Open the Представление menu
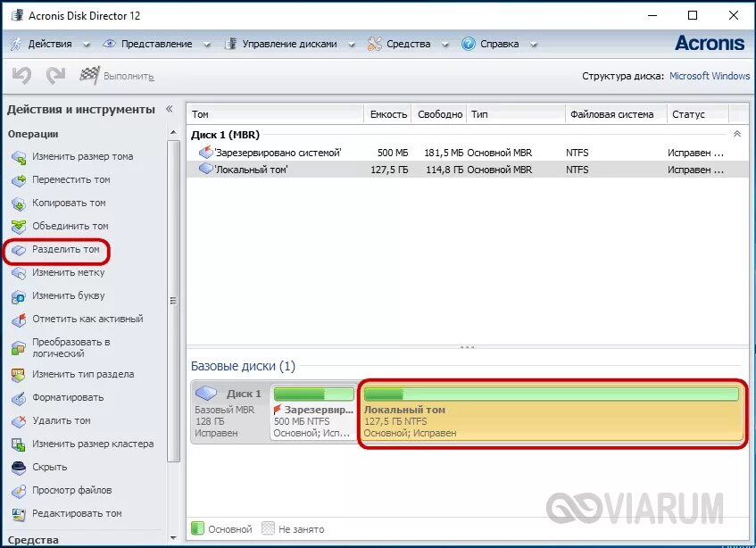The image size is (756, 548). [156, 44]
